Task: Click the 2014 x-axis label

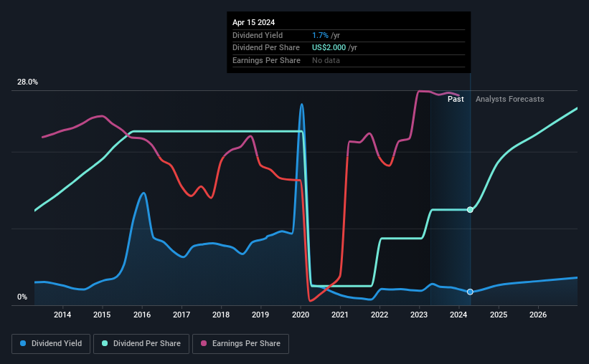Action: [62, 315]
